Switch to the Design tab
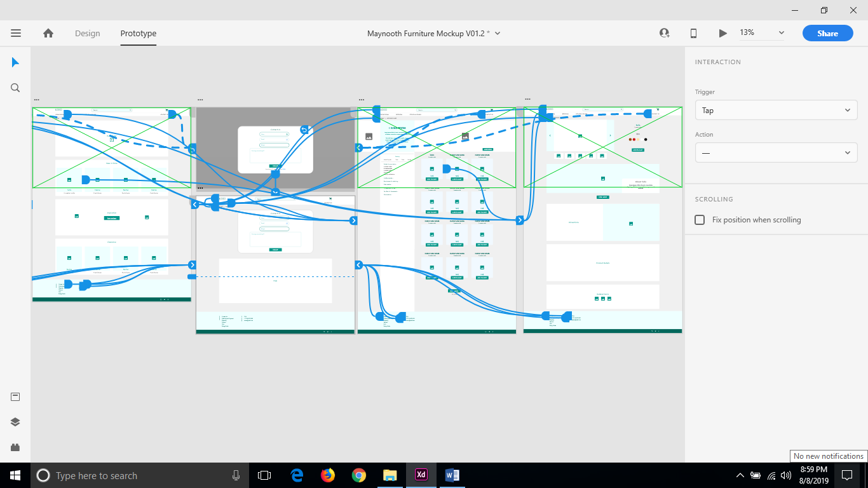Image resolution: width=868 pixels, height=488 pixels. 88,33
